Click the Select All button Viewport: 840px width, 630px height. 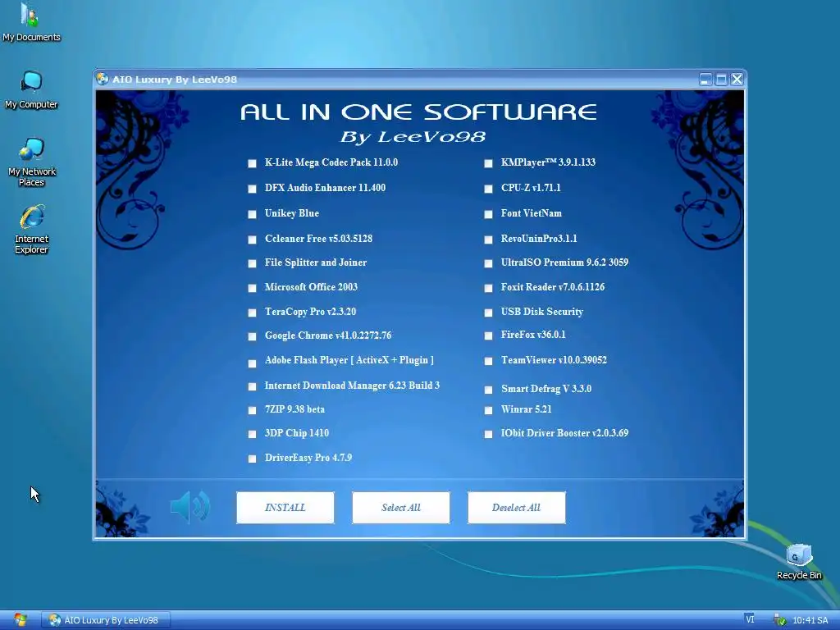click(401, 507)
